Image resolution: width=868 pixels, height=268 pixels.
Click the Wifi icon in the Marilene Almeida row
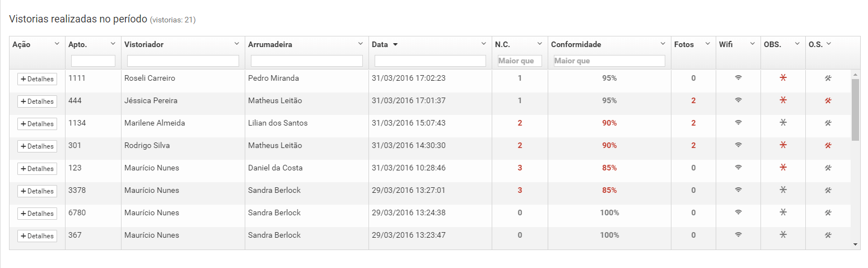738,123
